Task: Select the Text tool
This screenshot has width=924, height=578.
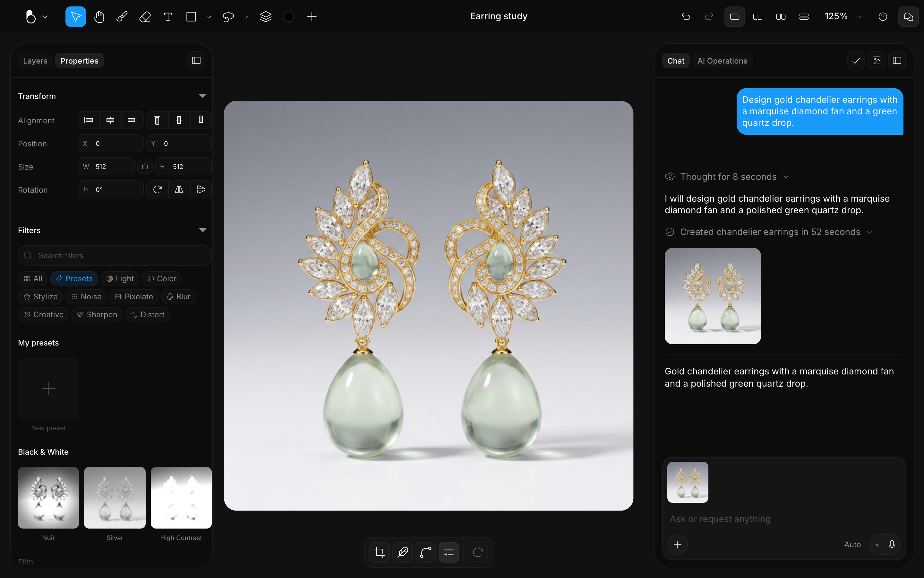Action: click(168, 16)
